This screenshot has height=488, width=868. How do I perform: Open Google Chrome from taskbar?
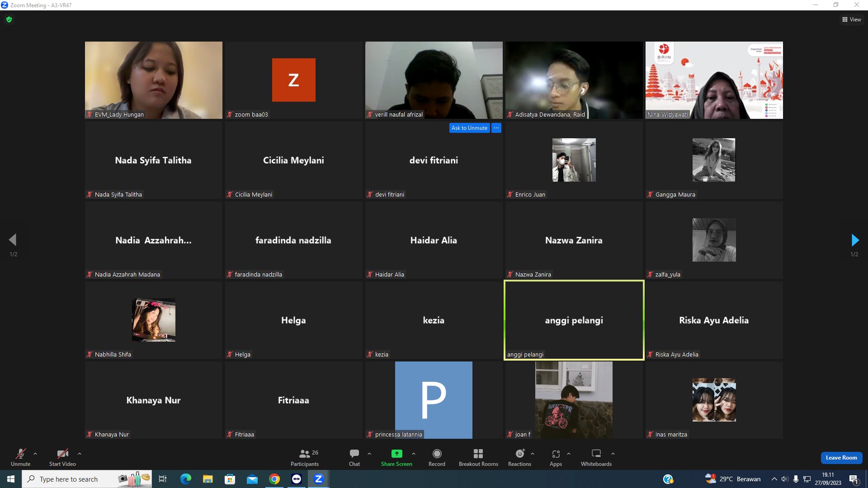click(x=274, y=479)
